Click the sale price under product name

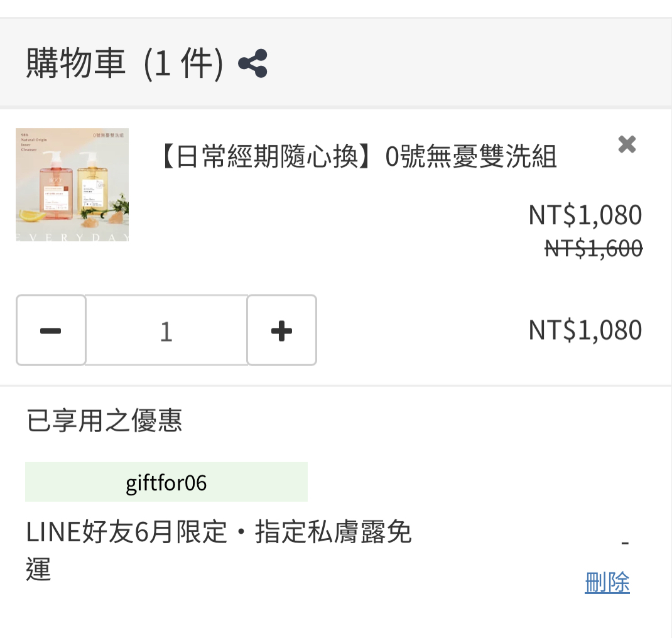pos(585,215)
